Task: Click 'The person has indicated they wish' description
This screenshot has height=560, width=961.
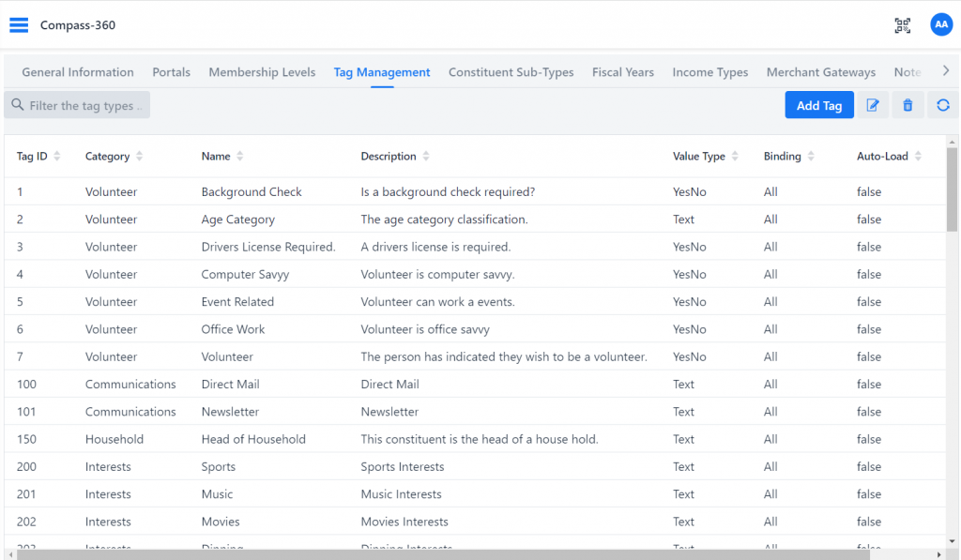Action: coord(504,356)
